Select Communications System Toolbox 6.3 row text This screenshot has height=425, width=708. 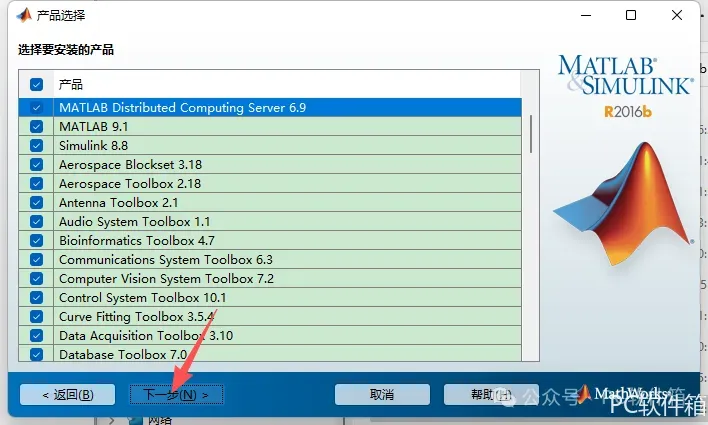click(x=166, y=260)
